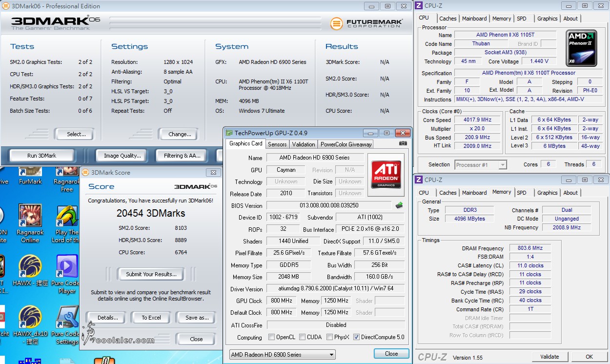Open About tab in the CPU-Z processor window
This screenshot has width=610, height=364.
pyautogui.click(x=570, y=19)
